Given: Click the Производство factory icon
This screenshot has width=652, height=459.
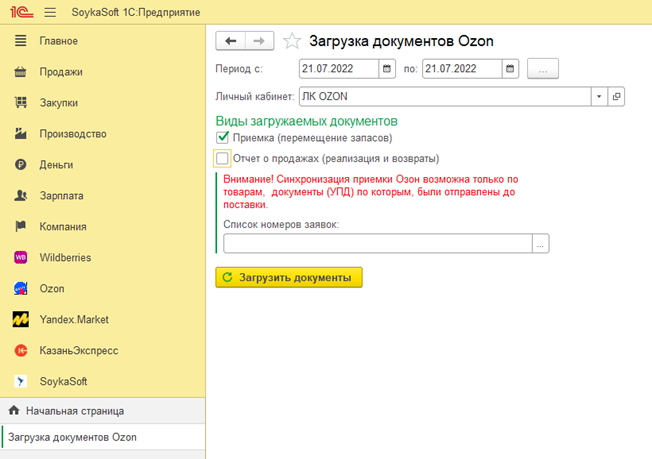Looking at the screenshot, I should (x=20, y=133).
